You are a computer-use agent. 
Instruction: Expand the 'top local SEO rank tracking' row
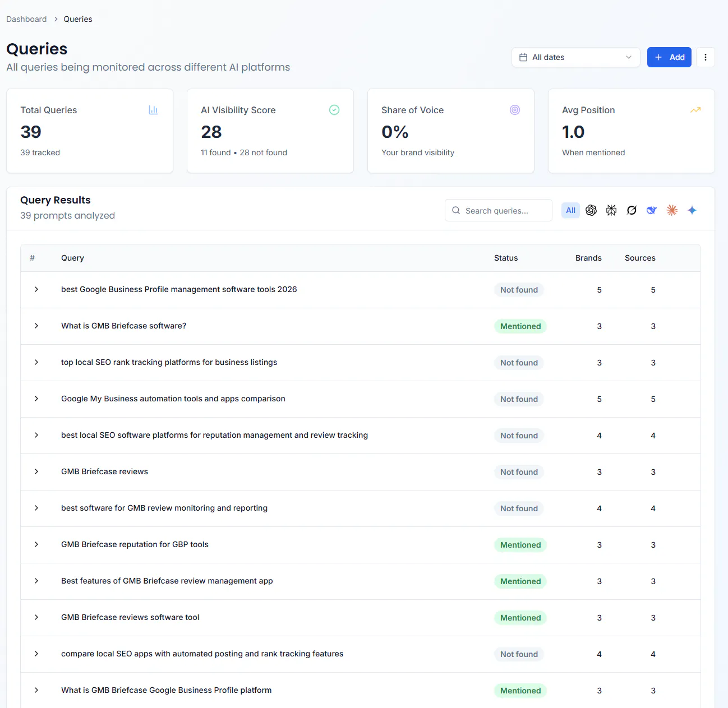point(36,362)
